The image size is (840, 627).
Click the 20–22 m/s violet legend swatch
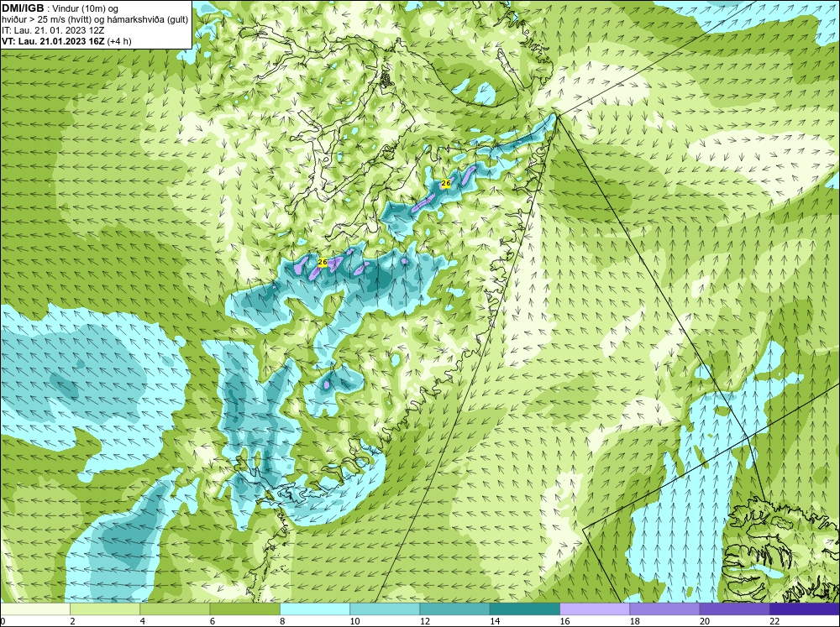pos(735,609)
